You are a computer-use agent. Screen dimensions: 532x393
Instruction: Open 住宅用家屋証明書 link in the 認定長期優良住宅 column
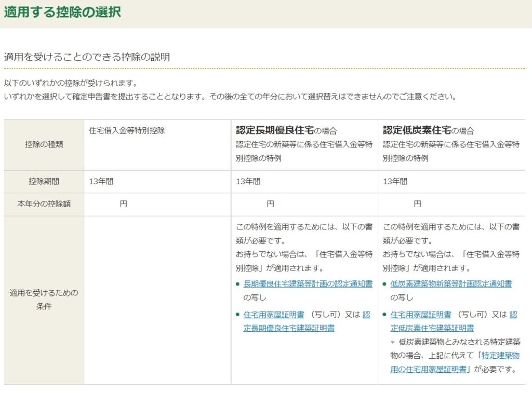click(274, 315)
